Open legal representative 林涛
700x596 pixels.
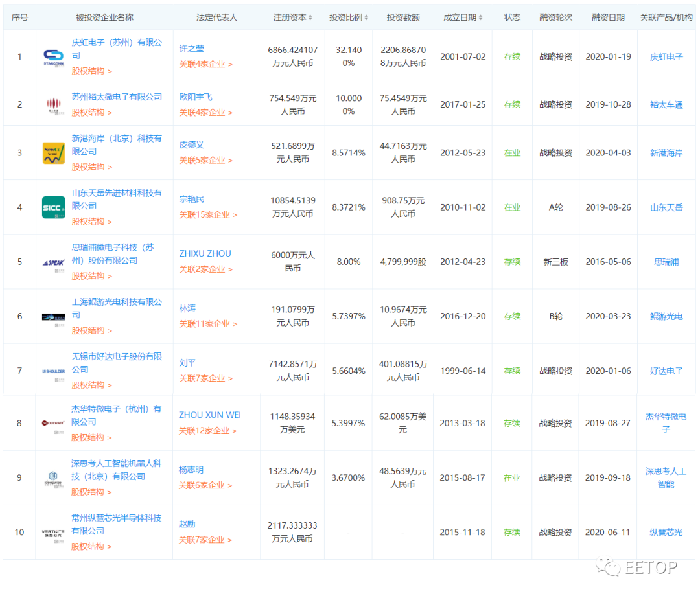187,309
